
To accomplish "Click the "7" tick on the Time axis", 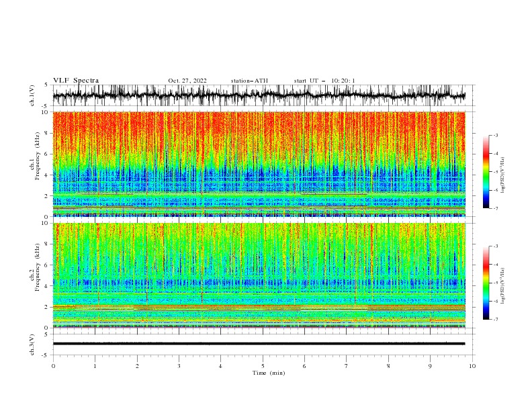I will 346,366.
